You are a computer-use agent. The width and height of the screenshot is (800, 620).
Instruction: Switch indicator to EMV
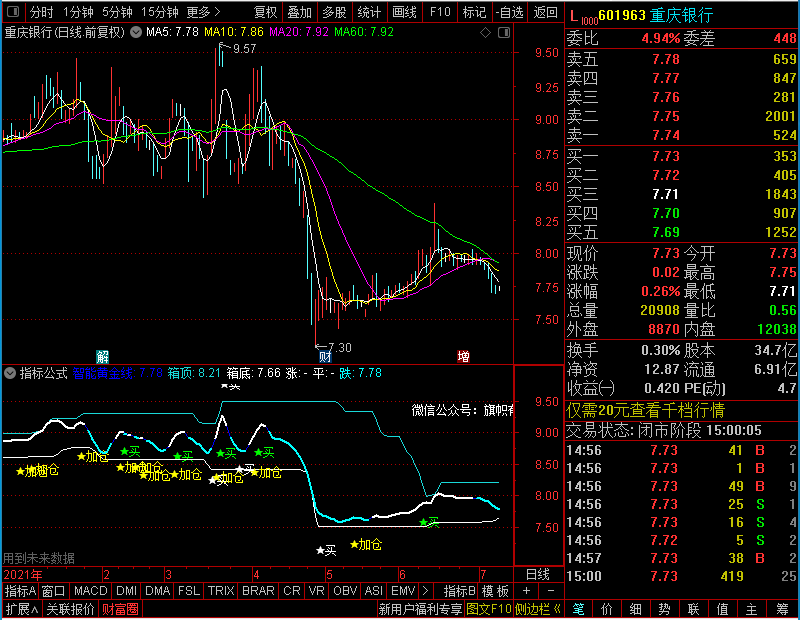(x=403, y=591)
